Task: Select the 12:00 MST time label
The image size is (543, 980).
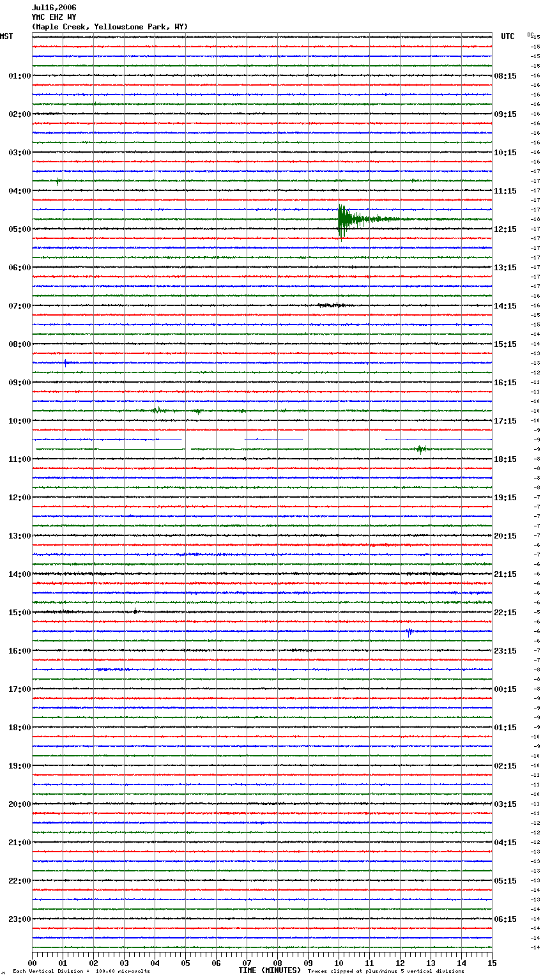Action: (20, 498)
